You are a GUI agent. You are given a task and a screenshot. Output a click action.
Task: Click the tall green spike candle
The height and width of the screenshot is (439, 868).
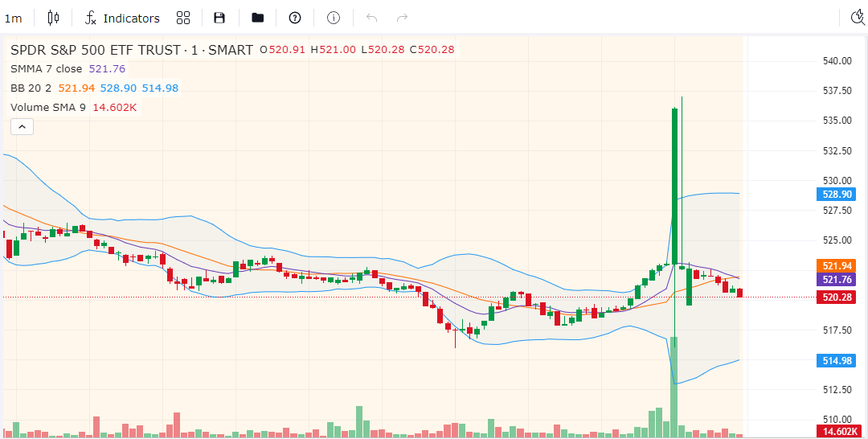pos(674,186)
